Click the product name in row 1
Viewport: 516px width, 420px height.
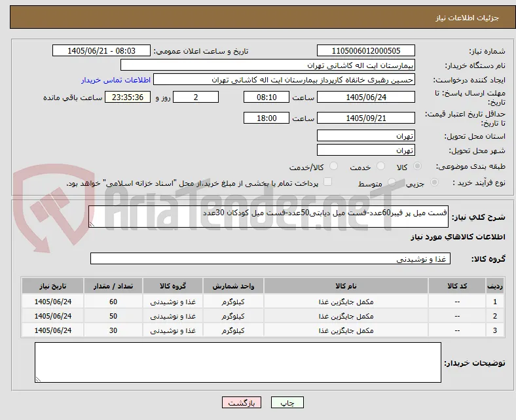pos(346,302)
